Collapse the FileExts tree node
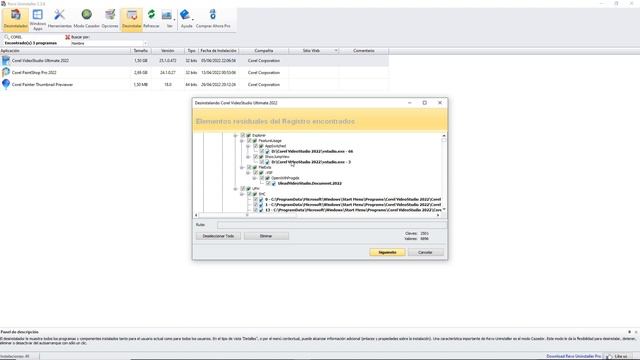Viewport: 640px width, 360px height. point(242,167)
